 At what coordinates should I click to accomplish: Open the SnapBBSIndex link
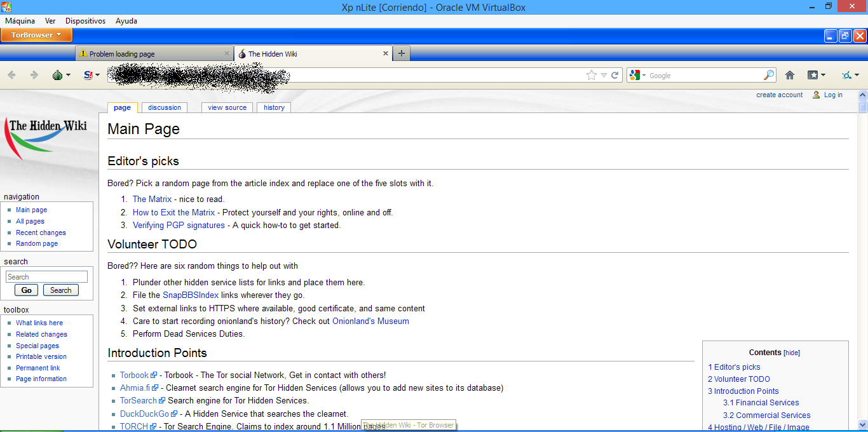pos(191,295)
